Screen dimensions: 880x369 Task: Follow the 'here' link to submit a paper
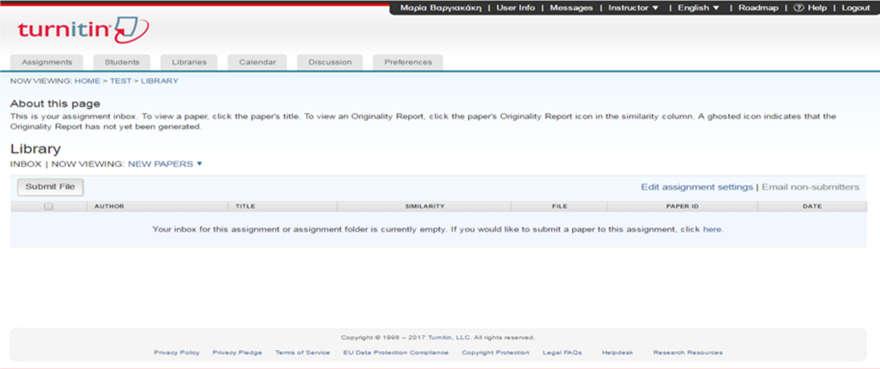coord(712,229)
